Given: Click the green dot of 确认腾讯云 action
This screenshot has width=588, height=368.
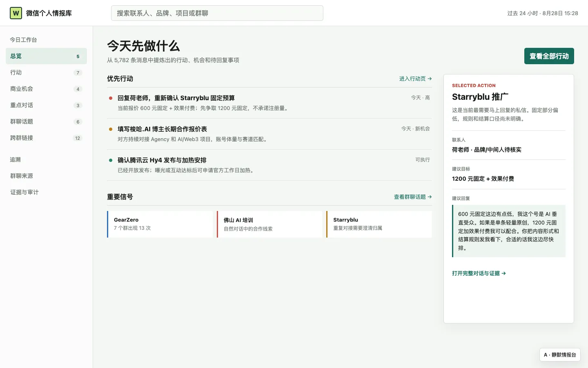Looking at the screenshot, I should 111,160.
